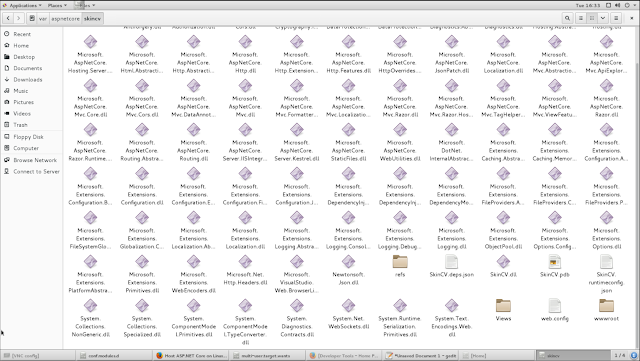Click the volume icon in system tray
Viewport: 640px width, 361px height.
click(x=617, y=5)
